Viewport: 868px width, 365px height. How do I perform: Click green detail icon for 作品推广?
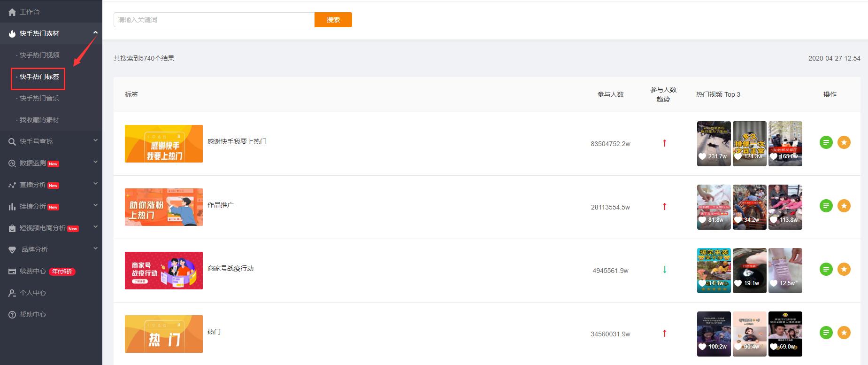(826, 206)
